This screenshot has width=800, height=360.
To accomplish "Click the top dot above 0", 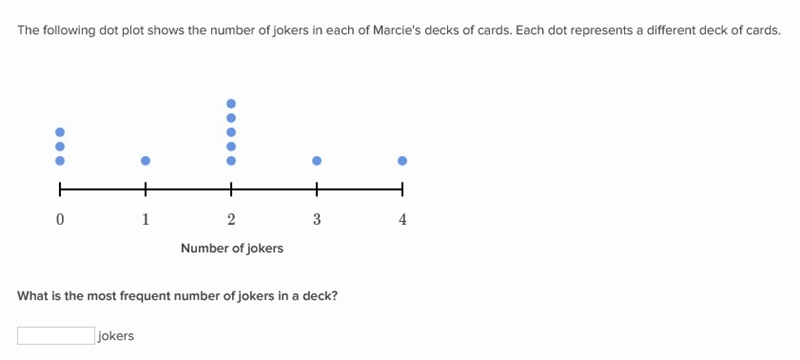I will click(60, 132).
